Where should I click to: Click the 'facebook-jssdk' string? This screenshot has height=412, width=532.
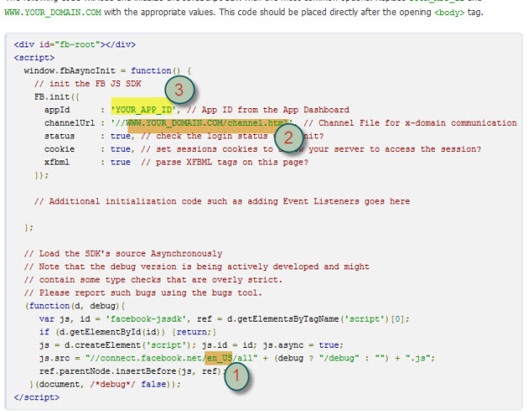pos(146,319)
